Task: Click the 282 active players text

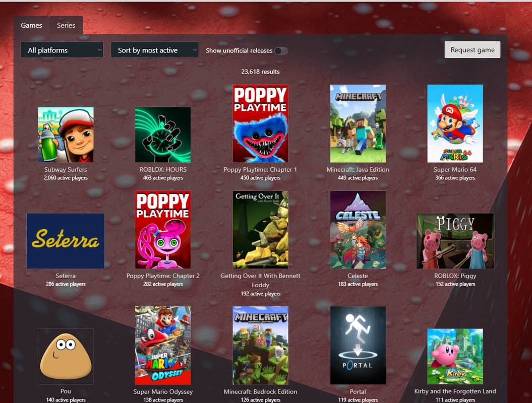Action: [163, 284]
